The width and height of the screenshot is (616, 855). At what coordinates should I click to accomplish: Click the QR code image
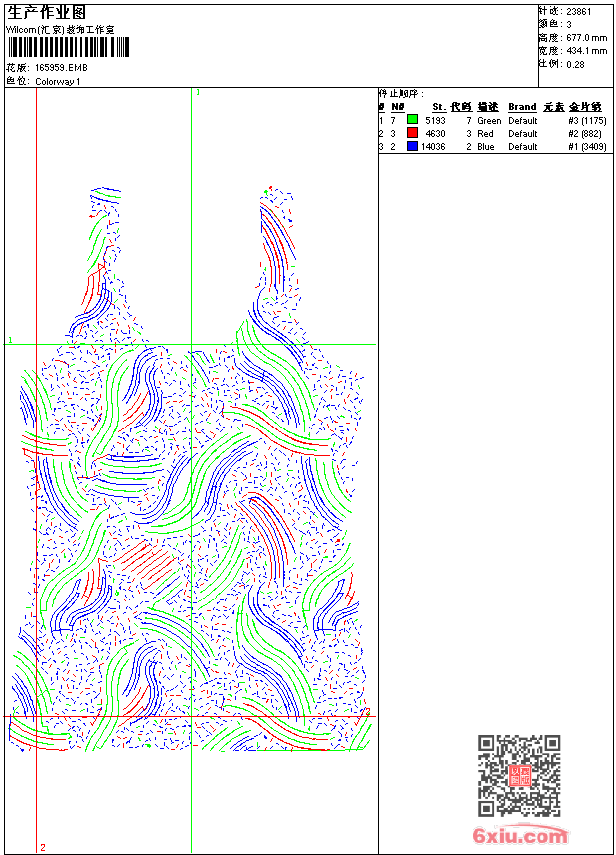519,775
